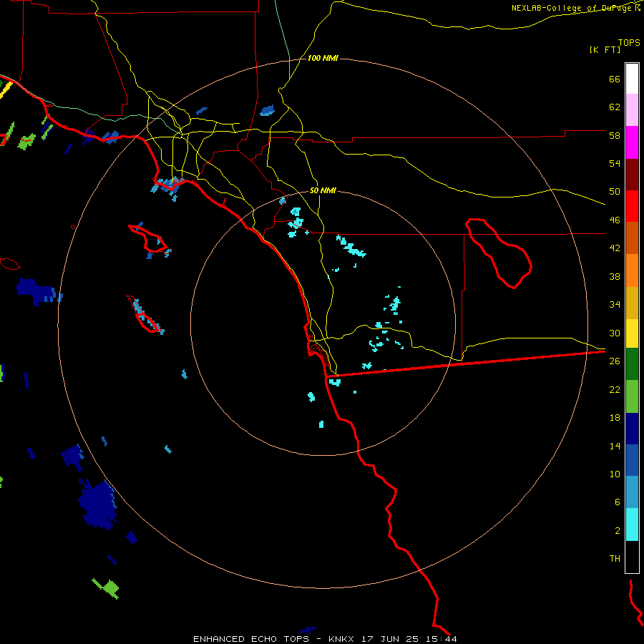Click the bright red 50 kft legend swatch
The height and width of the screenshot is (644, 644).
pyautogui.click(x=632, y=206)
